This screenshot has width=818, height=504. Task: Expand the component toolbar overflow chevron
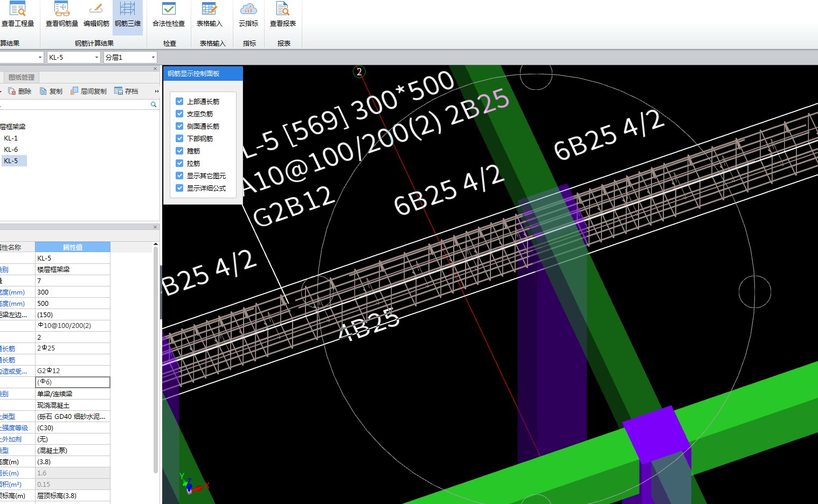point(157,92)
